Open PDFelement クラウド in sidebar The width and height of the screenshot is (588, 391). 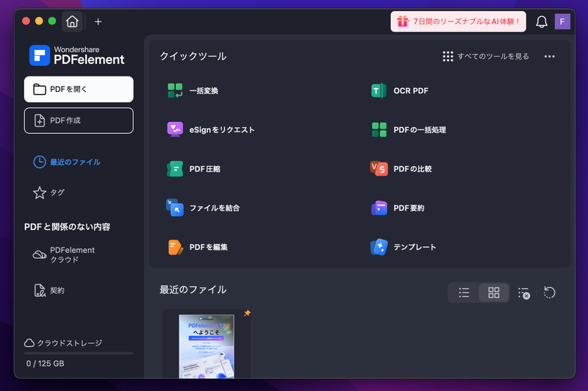[x=72, y=255]
